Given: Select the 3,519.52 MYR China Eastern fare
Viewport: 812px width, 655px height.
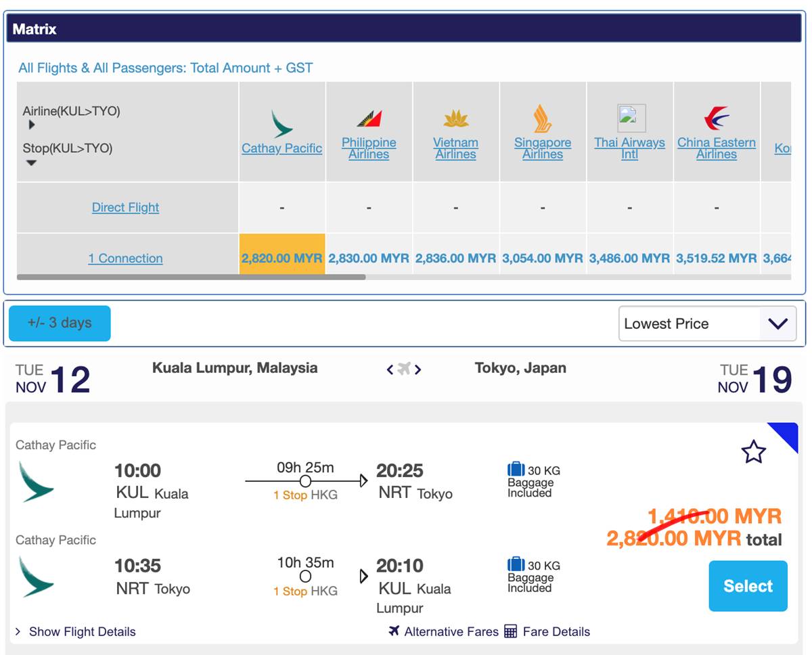Looking at the screenshot, I should point(717,258).
